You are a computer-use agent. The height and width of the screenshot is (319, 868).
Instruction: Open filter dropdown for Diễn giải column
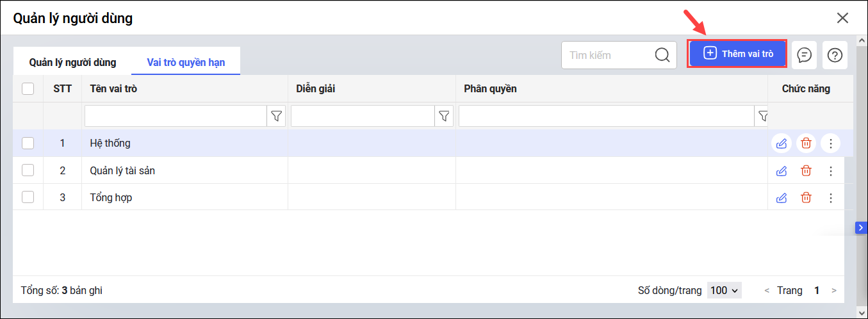tap(444, 116)
